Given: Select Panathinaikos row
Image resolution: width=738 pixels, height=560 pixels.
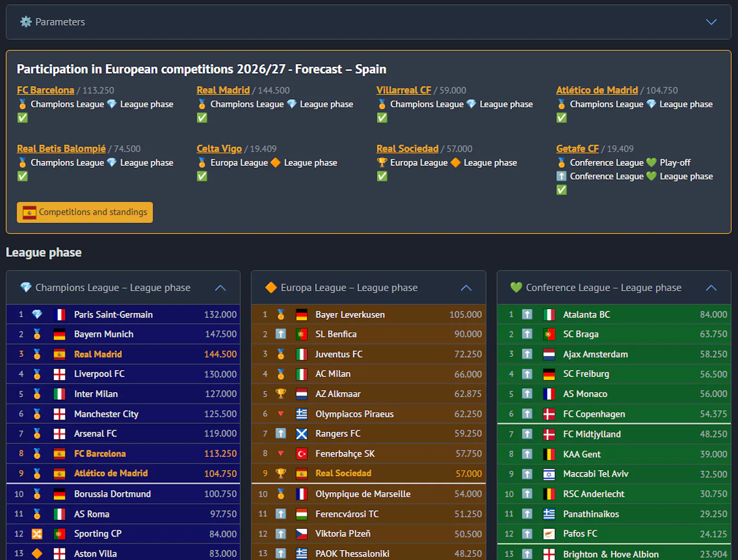Looking at the screenshot, I should click(x=614, y=514).
